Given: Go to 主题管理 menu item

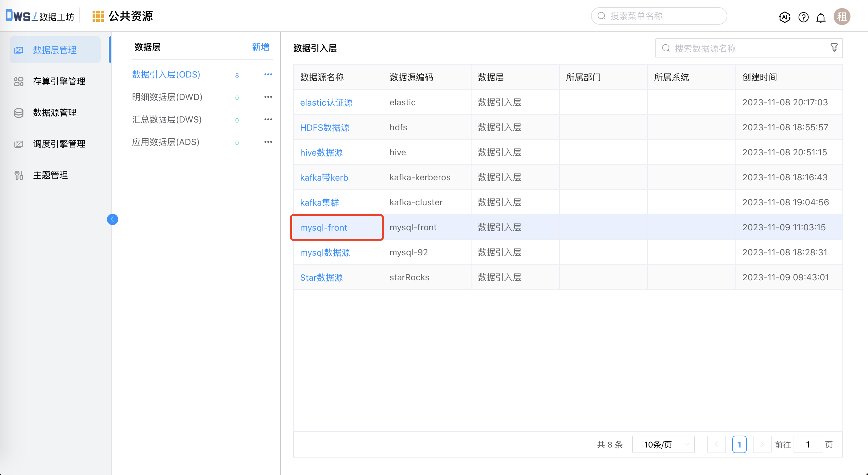Looking at the screenshot, I should point(50,175).
